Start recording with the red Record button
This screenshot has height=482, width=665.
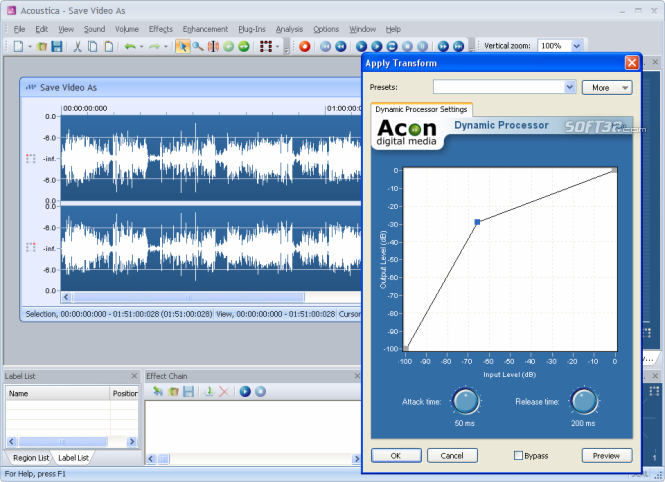pyautogui.click(x=305, y=46)
